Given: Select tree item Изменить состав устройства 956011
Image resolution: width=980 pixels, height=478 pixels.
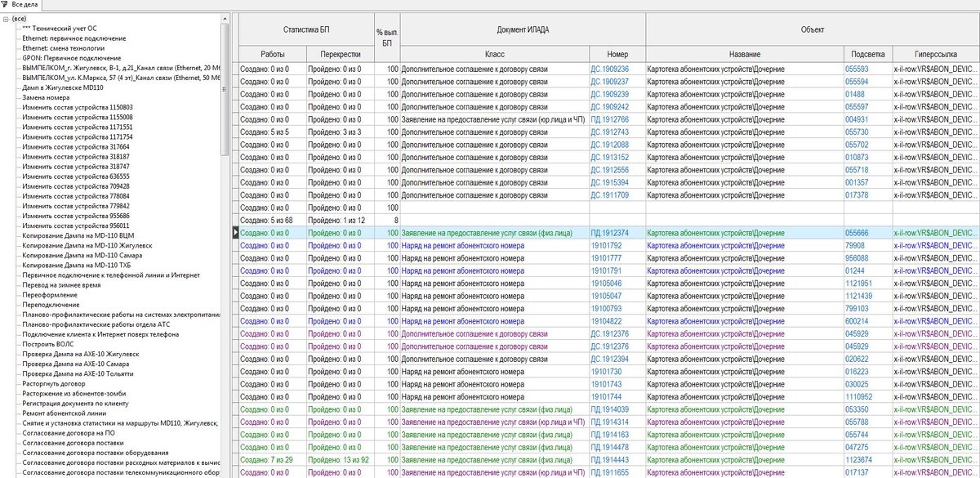Looking at the screenshot, I should point(75,226).
